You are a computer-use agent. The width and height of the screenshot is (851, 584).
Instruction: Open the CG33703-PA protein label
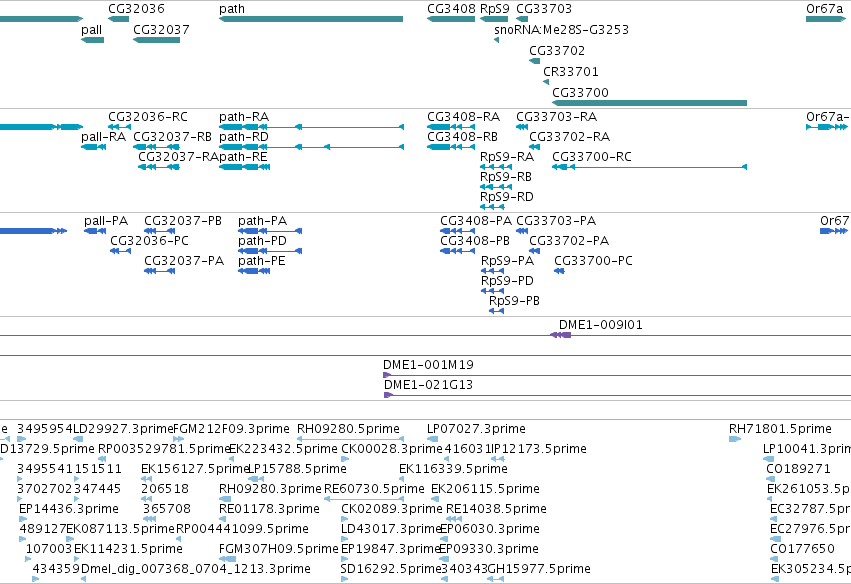pyautogui.click(x=556, y=221)
